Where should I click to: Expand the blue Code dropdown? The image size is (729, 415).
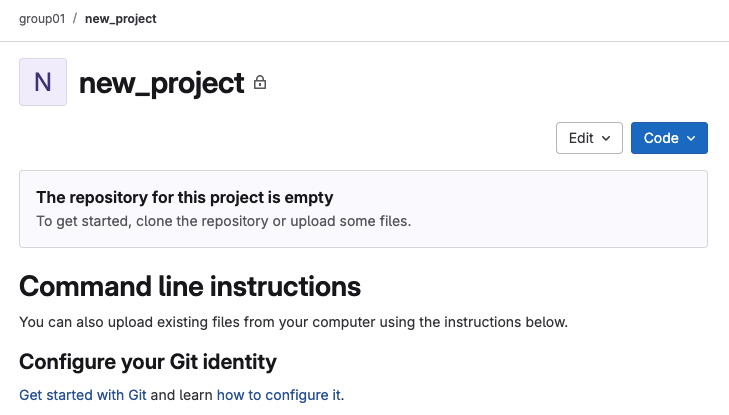point(669,138)
